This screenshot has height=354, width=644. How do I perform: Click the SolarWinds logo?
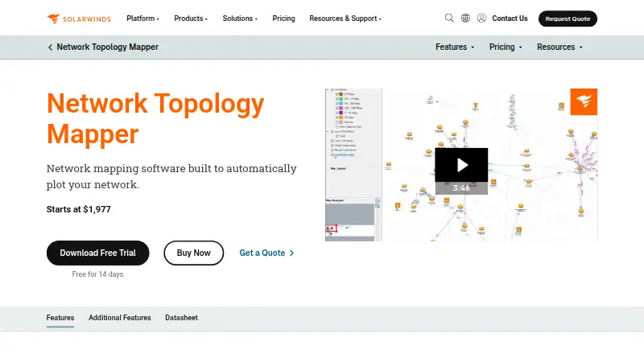coord(79,19)
